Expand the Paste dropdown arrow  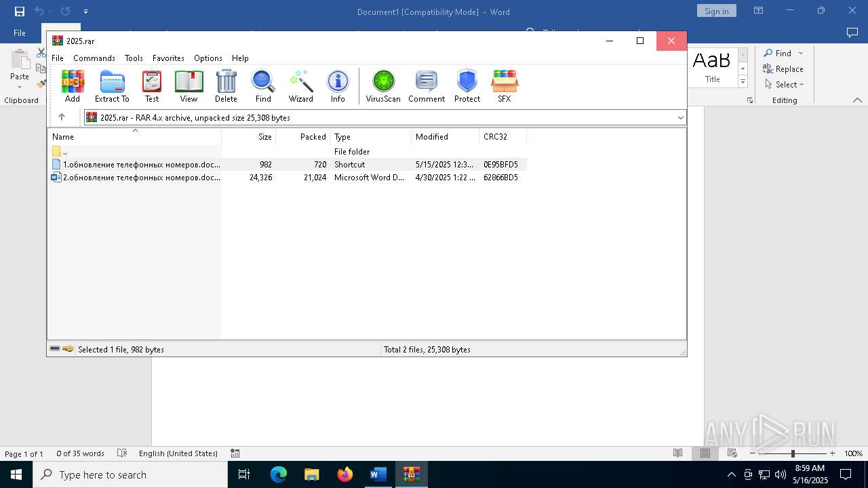coord(19,86)
